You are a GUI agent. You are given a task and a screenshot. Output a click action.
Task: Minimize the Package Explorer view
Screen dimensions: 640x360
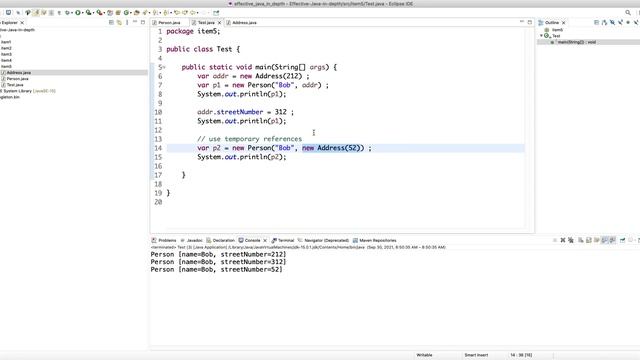pyautogui.click(x=135, y=22)
